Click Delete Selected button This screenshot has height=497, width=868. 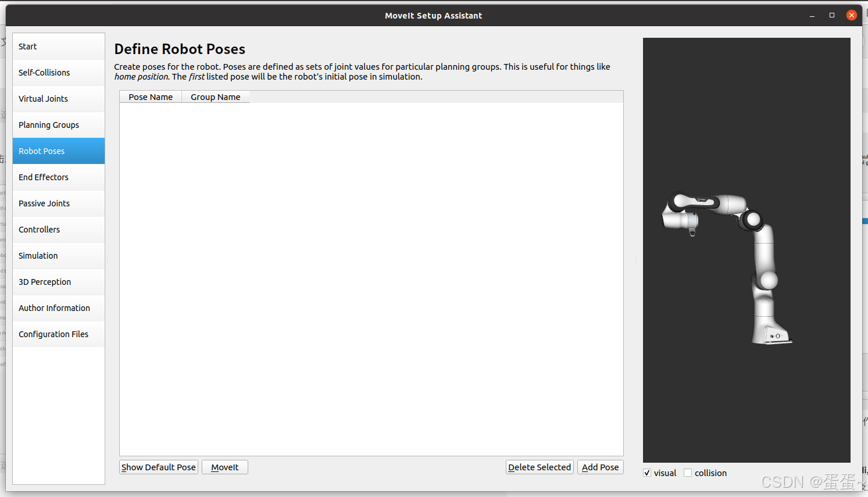coord(540,467)
